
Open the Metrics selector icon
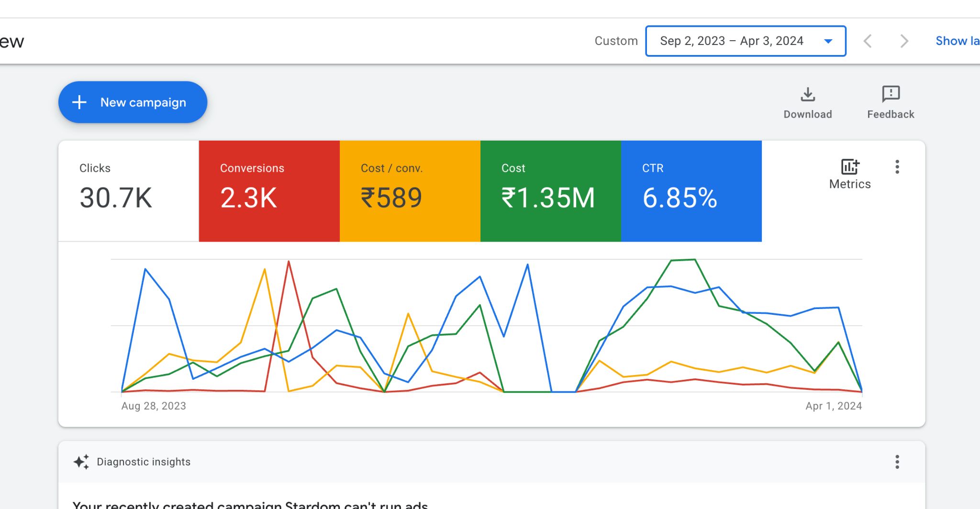point(850,166)
